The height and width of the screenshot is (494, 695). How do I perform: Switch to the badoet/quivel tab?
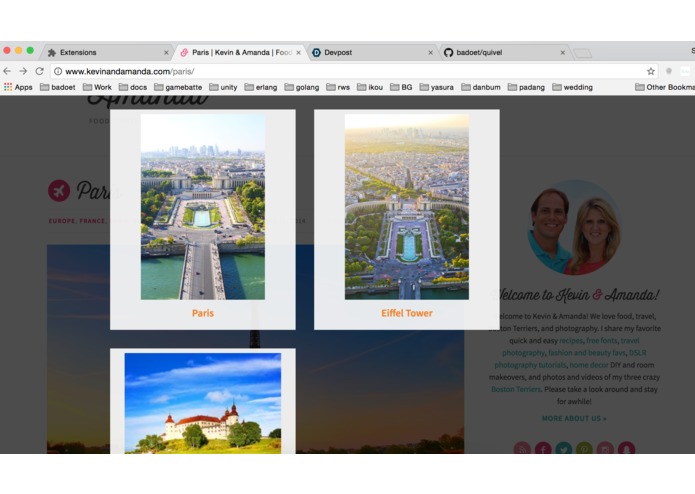point(503,52)
